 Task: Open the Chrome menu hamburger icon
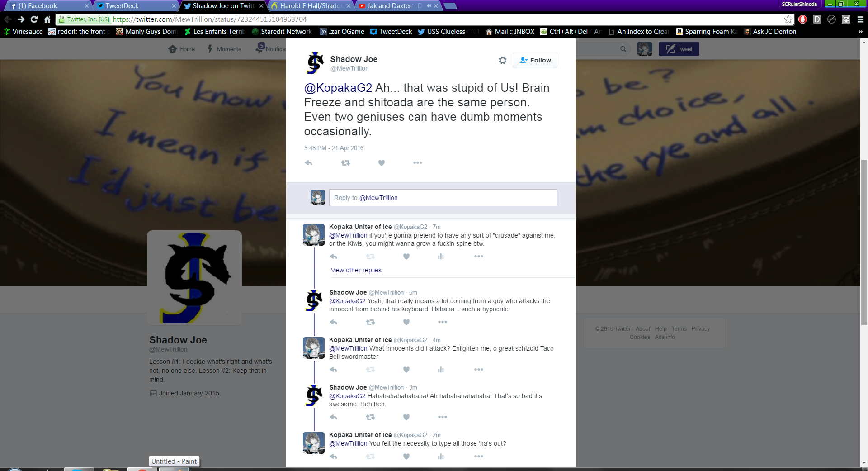click(x=860, y=19)
